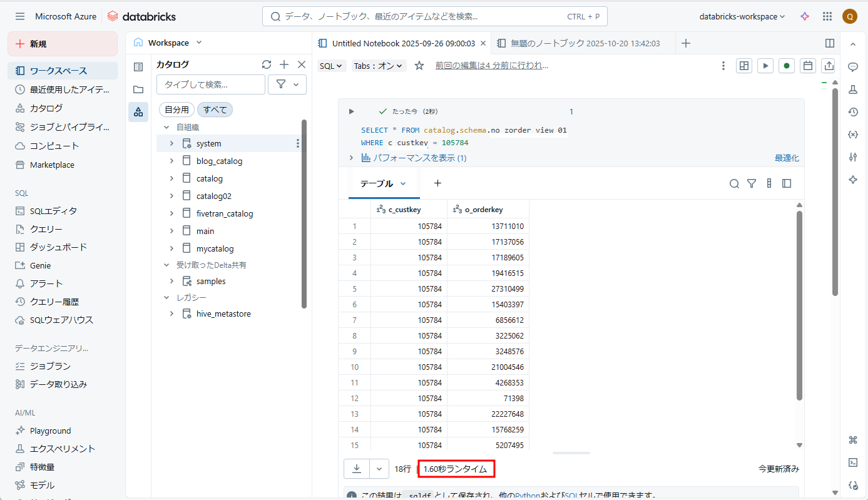Click the 最適化 link
The height and width of the screenshot is (500, 868).
[787, 158]
